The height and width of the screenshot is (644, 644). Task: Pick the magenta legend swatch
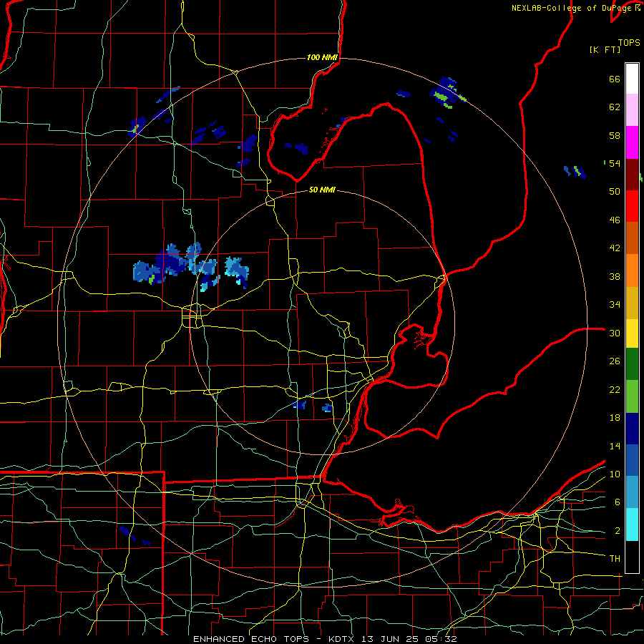632,142
